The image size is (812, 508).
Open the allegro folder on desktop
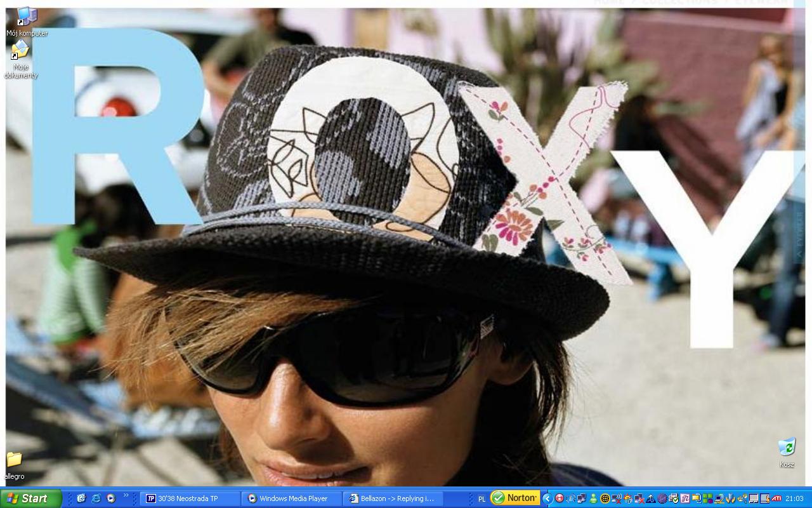(14, 460)
